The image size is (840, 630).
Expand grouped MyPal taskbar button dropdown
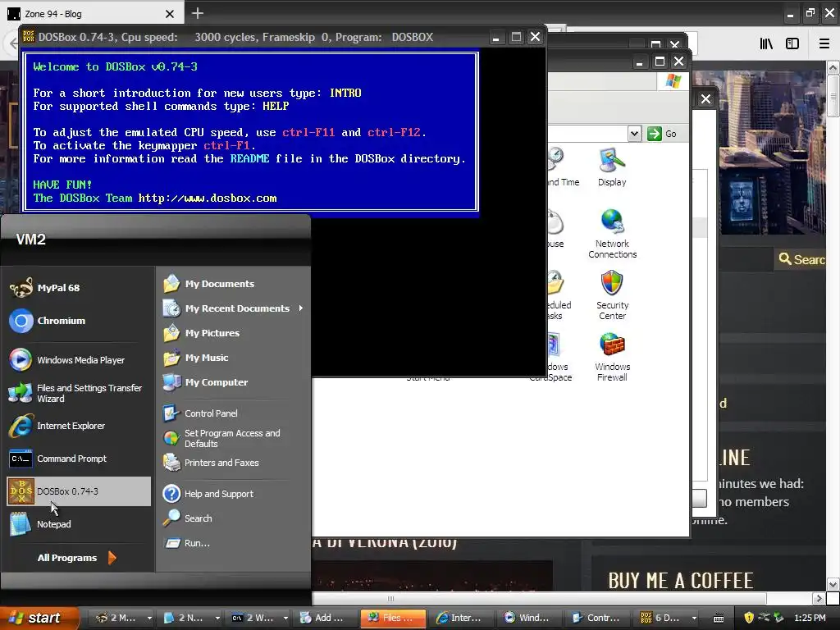pos(149,619)
